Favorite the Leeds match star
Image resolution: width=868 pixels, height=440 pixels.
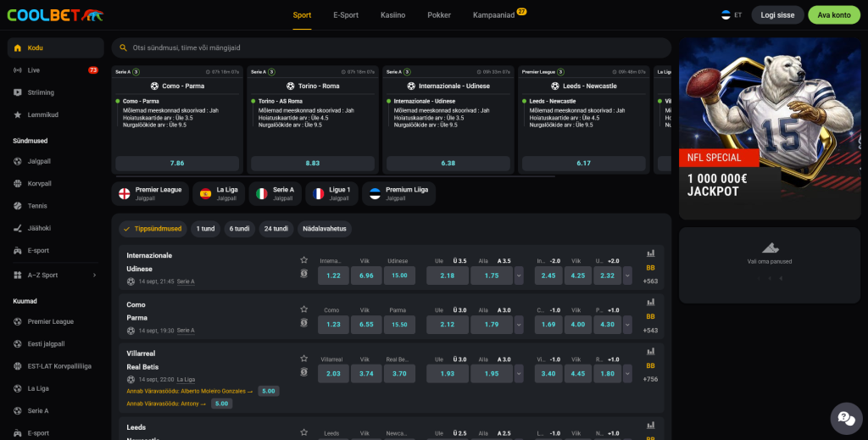pyautogui.click(x=304, y=432)
